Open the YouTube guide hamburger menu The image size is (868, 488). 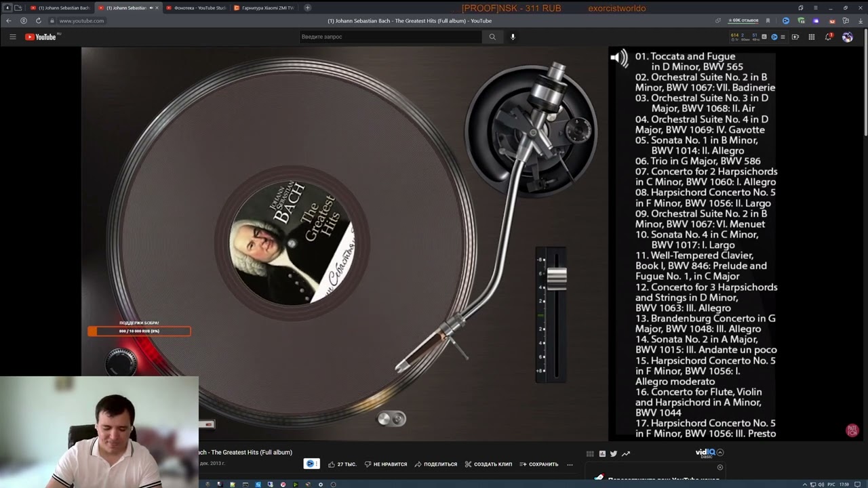pyautogui.click(x=13, y=37)
